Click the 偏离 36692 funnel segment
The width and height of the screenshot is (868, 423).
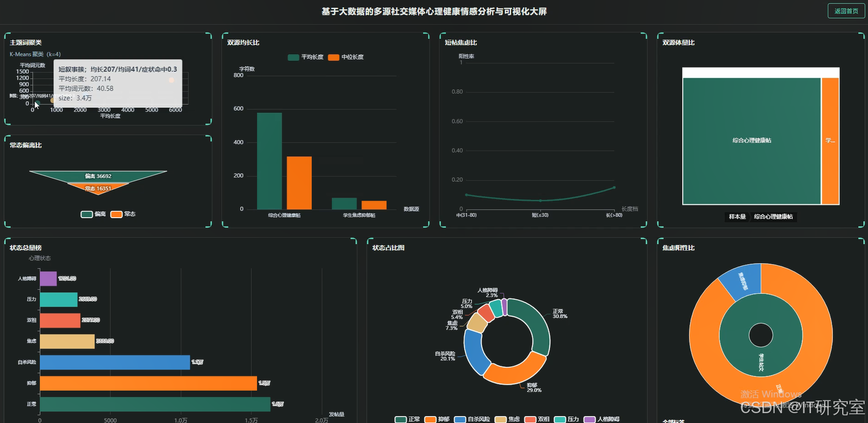coord(98,176)
